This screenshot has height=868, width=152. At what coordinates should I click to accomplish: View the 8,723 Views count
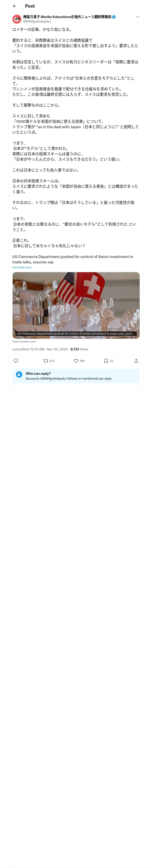pyautogui.click(x=79, y=349)
